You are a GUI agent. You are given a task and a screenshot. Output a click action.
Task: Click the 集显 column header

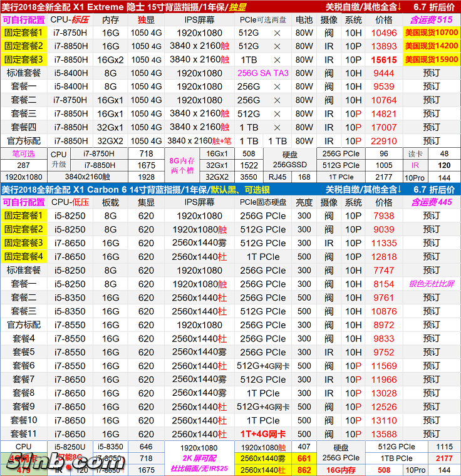(x=146, y=202)
